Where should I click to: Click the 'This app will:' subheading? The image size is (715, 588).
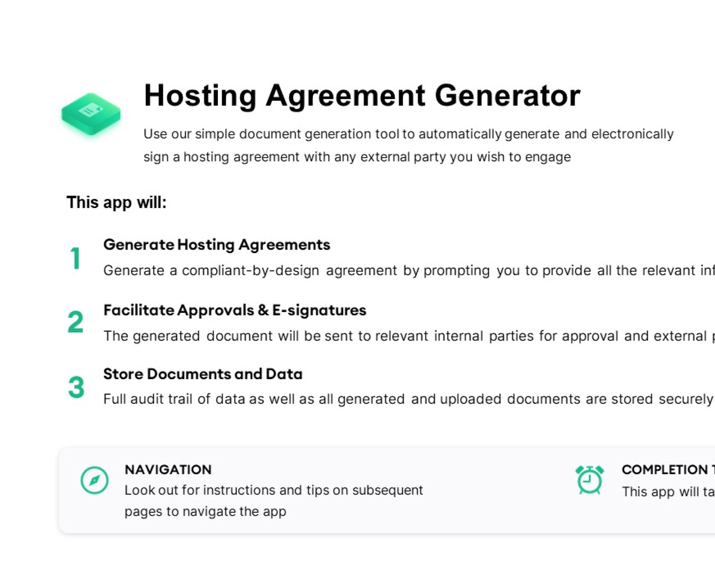[117, 202]
